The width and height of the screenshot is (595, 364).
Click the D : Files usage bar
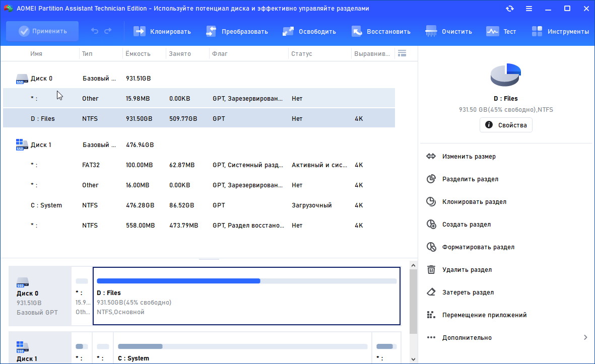(247, 281)
